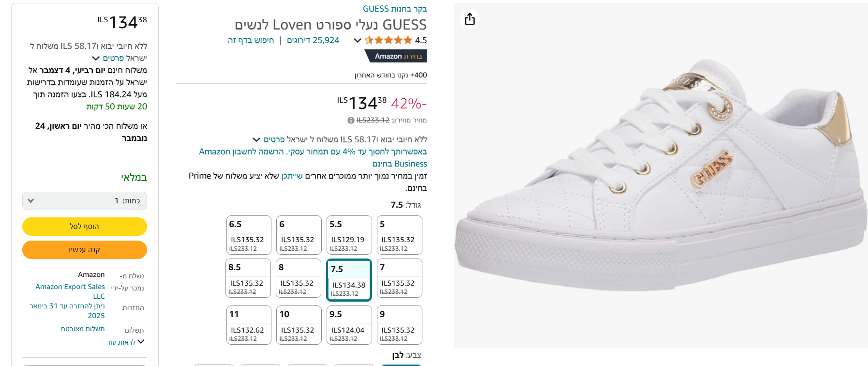This screenshot has width=868, height=366.
Task: Visit the GUESS store link
Action: pos(395,9)
